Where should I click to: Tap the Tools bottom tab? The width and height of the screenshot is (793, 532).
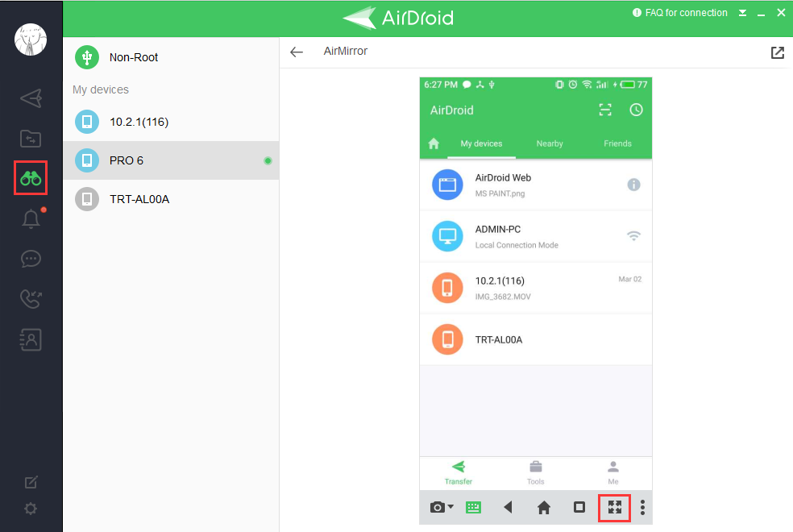(536, 473)
